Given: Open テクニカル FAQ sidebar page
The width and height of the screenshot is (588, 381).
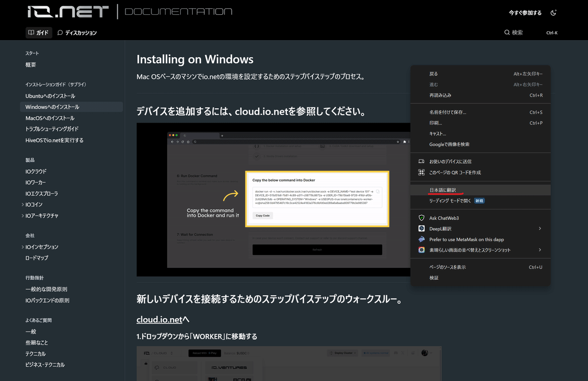Looking at the screenshot, I should coord(36,354).
